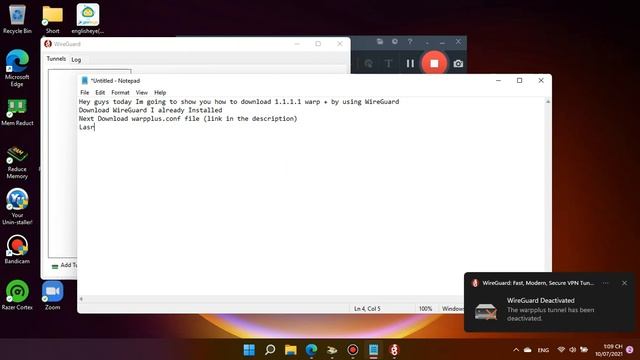Open Edge from the taskbar
Screen dimensions: 640x360
pos(311,350)
